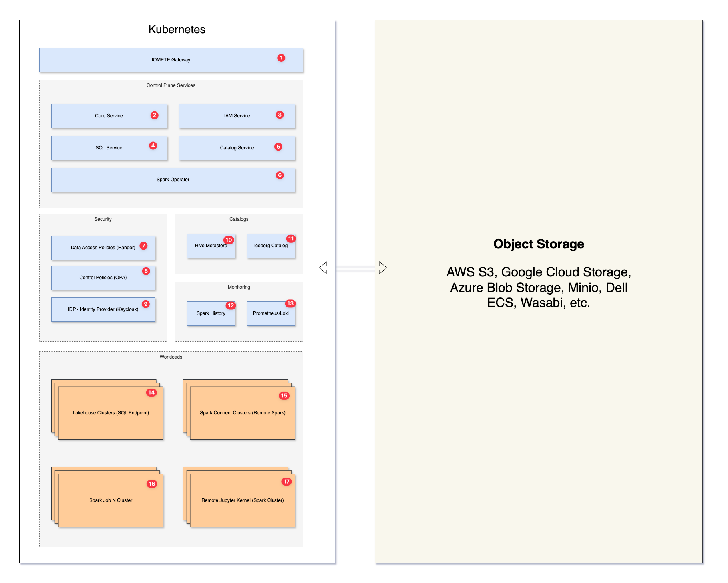
Task: Expand the Security section container
Action: click(x=103, y=219)
